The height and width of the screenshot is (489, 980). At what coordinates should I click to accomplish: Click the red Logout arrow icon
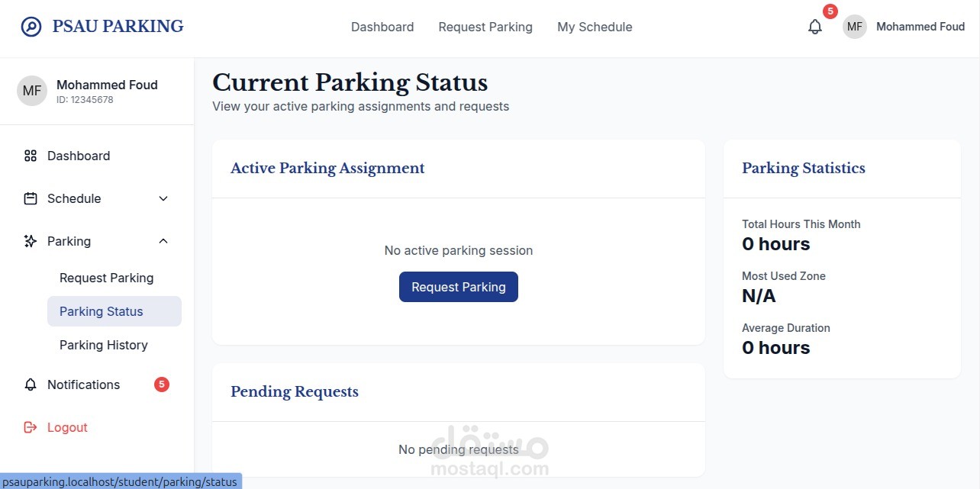click(x=31, y=427)
